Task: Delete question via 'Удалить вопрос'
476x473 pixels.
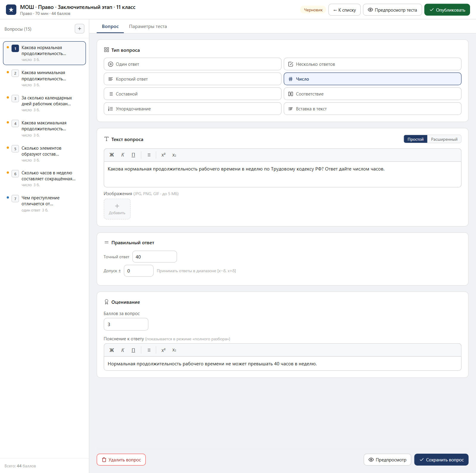Action: click(x=121, y=460)
